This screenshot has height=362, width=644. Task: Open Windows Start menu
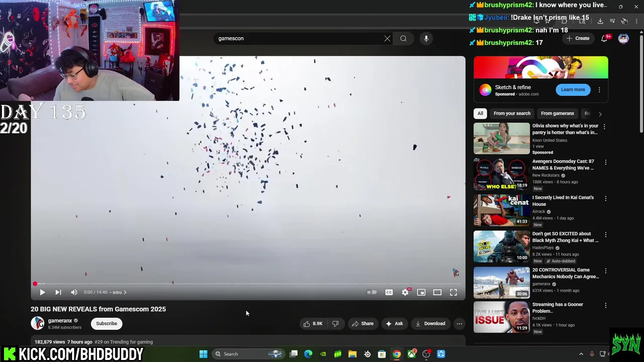tap(203, 354)
